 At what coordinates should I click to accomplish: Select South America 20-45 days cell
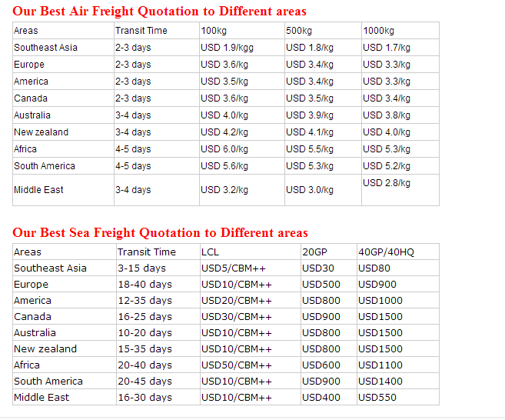coord(145,382)
